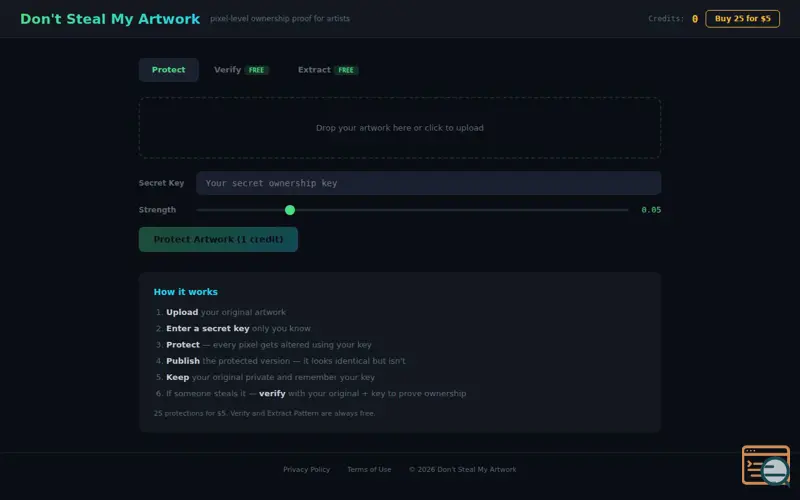Open the Extract tab
800x500 pixels.
tap(328, 70)
